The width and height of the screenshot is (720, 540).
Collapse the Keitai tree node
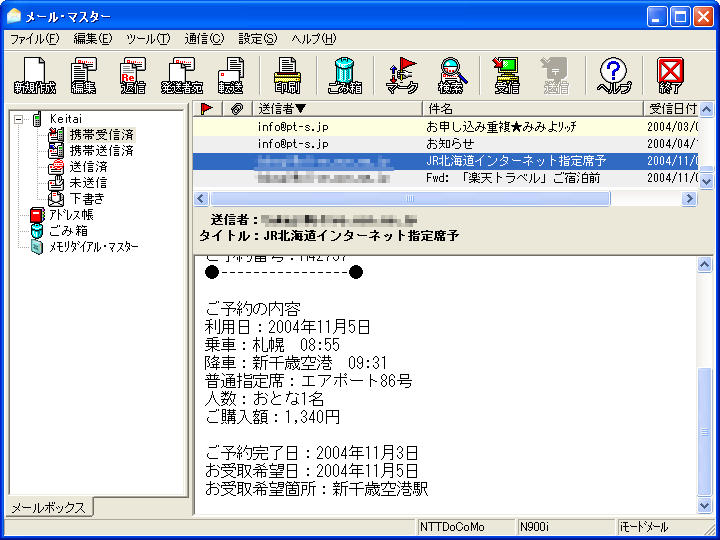[18, 119]
